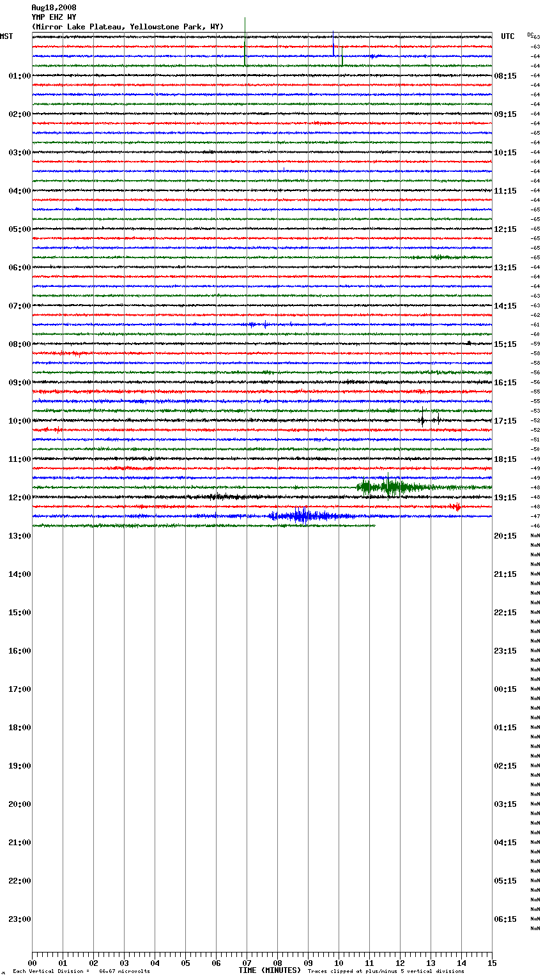Select the 23:00 MST time label
Image resolution: width=543 pixels, height=980 pixels.
(x=20, y=919)
